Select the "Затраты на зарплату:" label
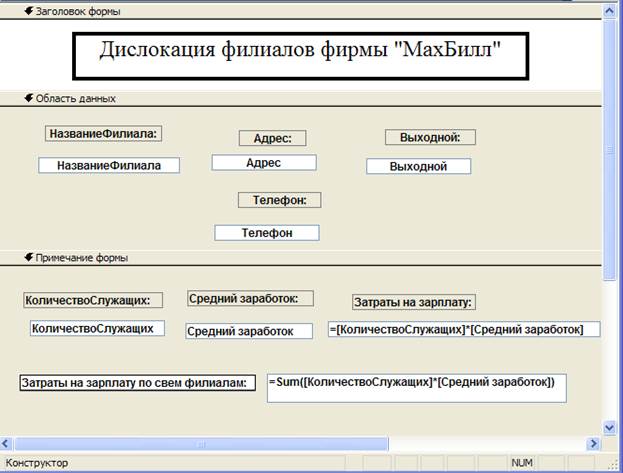This screenshot has height=473, width=623. click(x=414, y=302)
